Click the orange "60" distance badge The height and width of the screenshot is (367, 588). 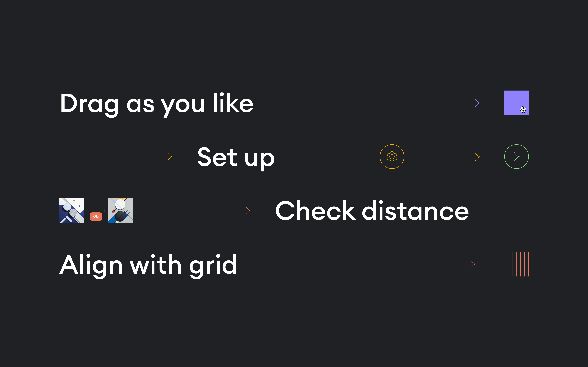[96, 216]
